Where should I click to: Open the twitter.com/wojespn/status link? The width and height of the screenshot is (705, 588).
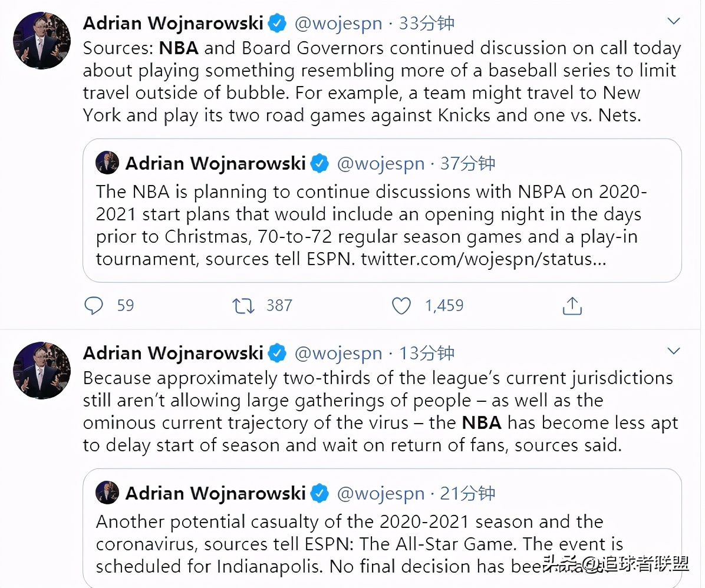pos(483,259)
